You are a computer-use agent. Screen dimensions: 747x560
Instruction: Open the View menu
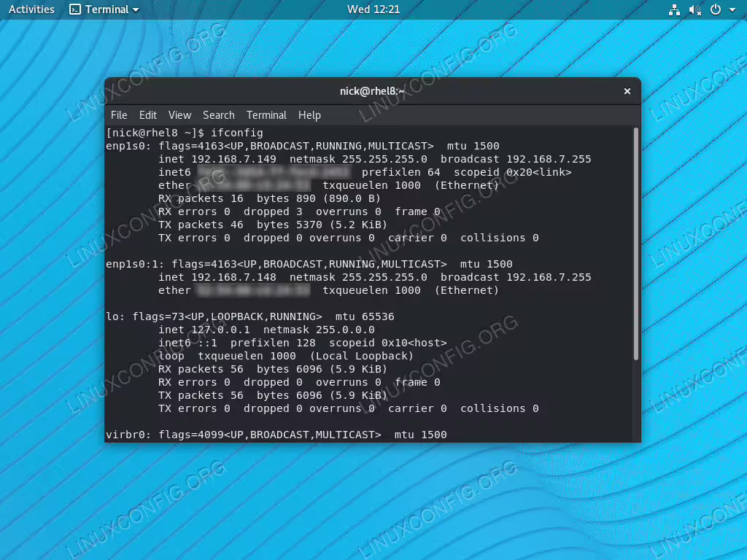[x=179, y=115]
